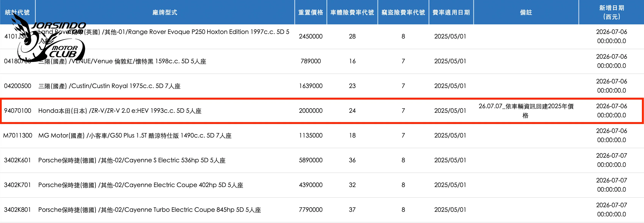644x223 pixels.
Task: Select the 26.07.07 remark note cell
Action: [526, 111]
